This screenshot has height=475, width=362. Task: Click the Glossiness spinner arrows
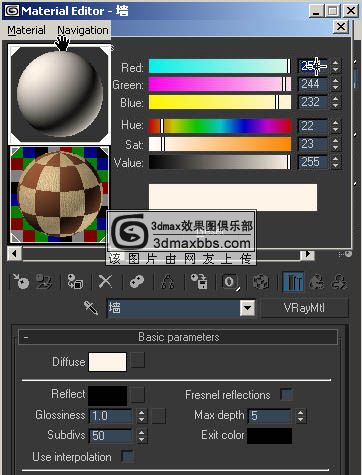[x=141, y=416]
